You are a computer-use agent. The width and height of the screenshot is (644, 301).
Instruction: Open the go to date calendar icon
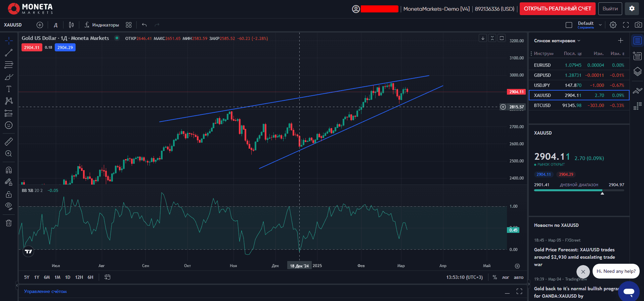coord(108,277)
